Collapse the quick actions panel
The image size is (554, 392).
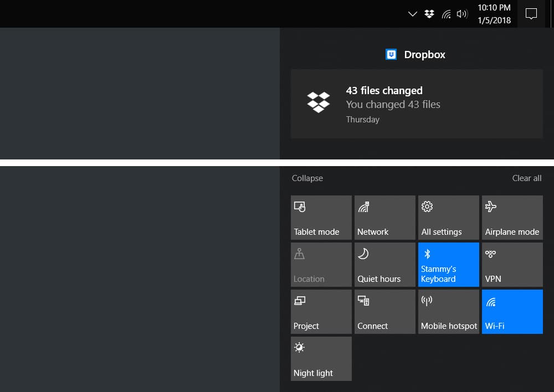(307, 178)
